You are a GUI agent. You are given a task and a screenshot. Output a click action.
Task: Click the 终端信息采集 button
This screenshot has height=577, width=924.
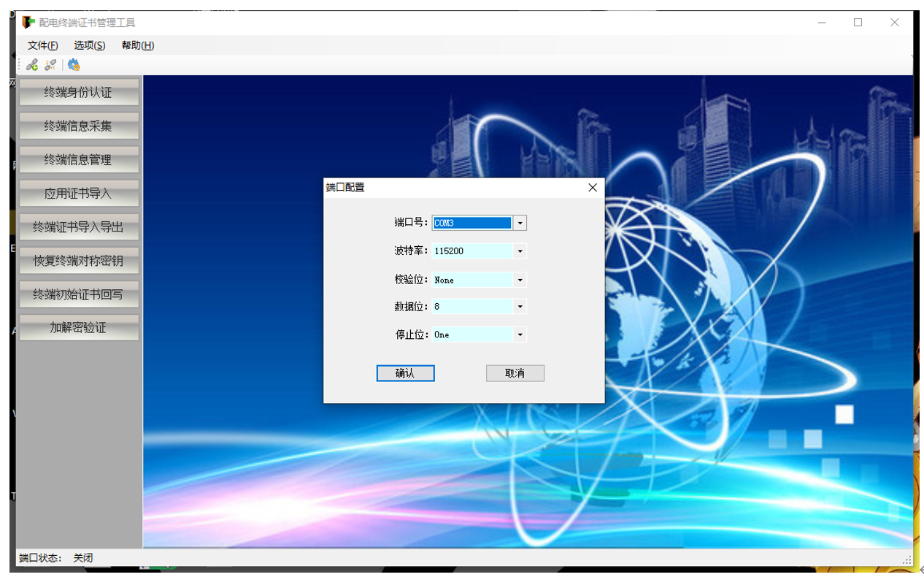(79, 126)
